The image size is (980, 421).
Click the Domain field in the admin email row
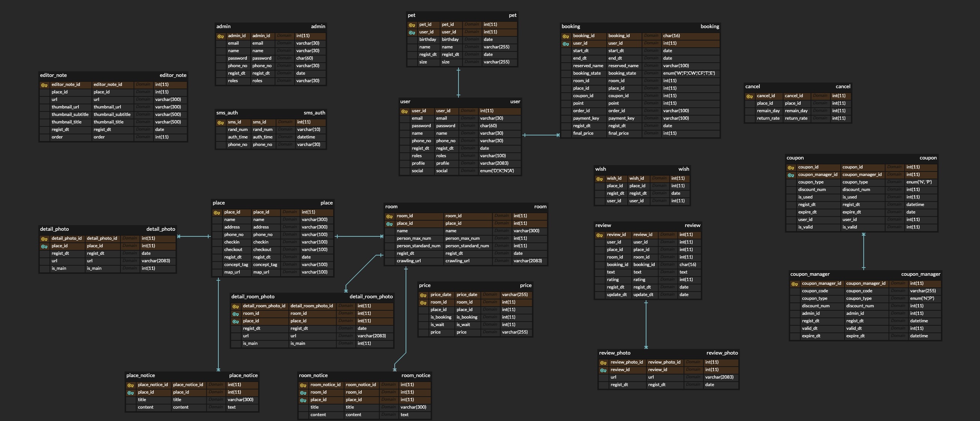[x=284, y=43]
